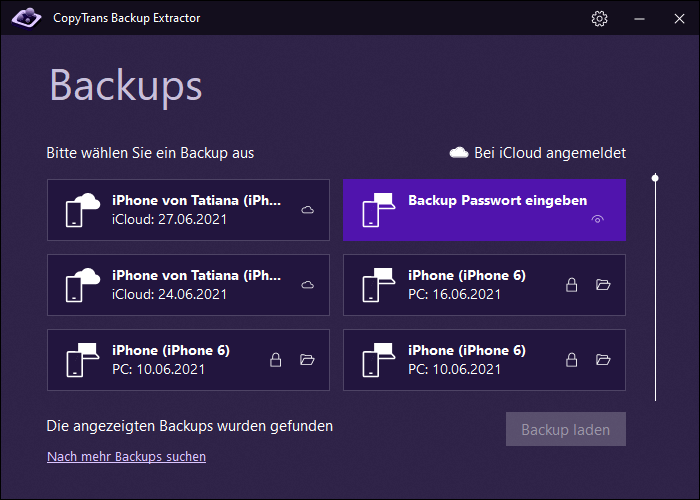This screenshot has width=700, height=500.
Task: Click the CopyTrans Backup Extractor logo
Action: point(26,18)
